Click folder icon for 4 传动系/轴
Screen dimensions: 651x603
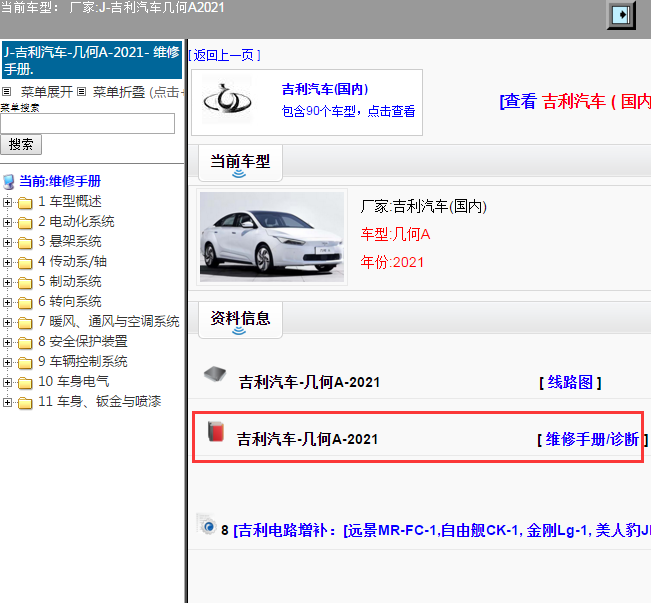click(25, 262)
